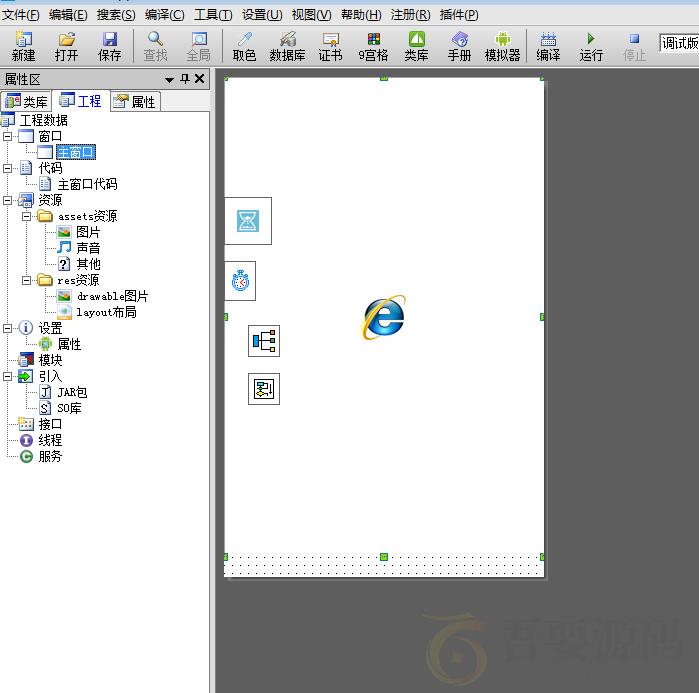Click the 停止 (Stop) toolbar icon
The height and width of the screenshot is (693, 699).
tap(634, 46)
